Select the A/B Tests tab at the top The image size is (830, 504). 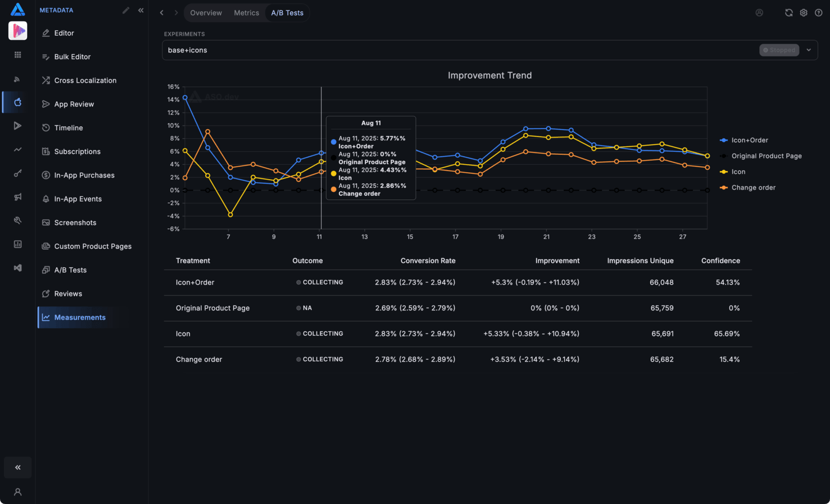(287, 13)
